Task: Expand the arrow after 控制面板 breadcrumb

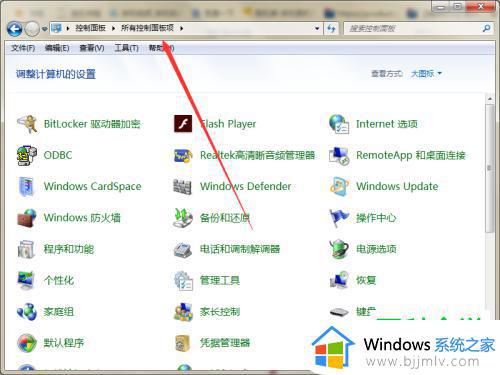Action: point(113,28)
